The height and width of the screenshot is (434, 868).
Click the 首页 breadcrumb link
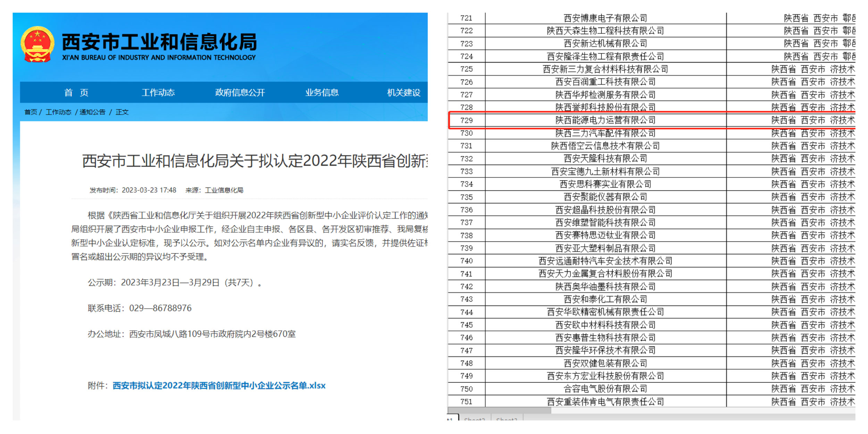31,112
